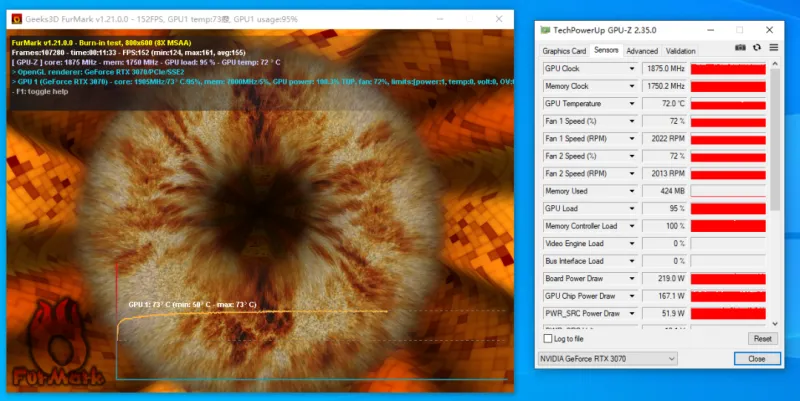Open the GPU Chip Power Draw dropdown
This screenshot has height=401, width=800.
[632, 296]
